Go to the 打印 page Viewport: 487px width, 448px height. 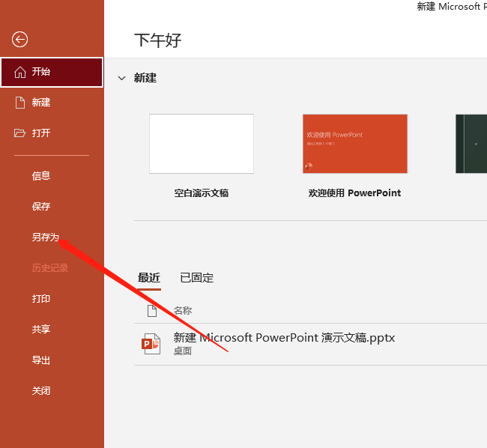tap(41, 299)
